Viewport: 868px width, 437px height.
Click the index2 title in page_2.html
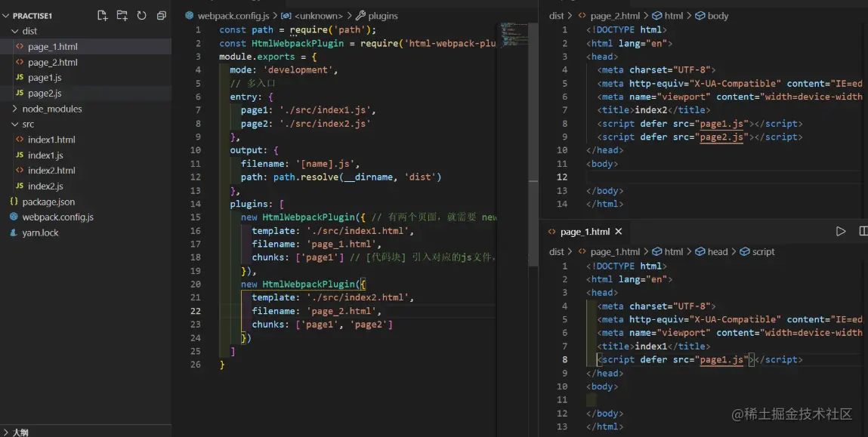pos(651,110)
